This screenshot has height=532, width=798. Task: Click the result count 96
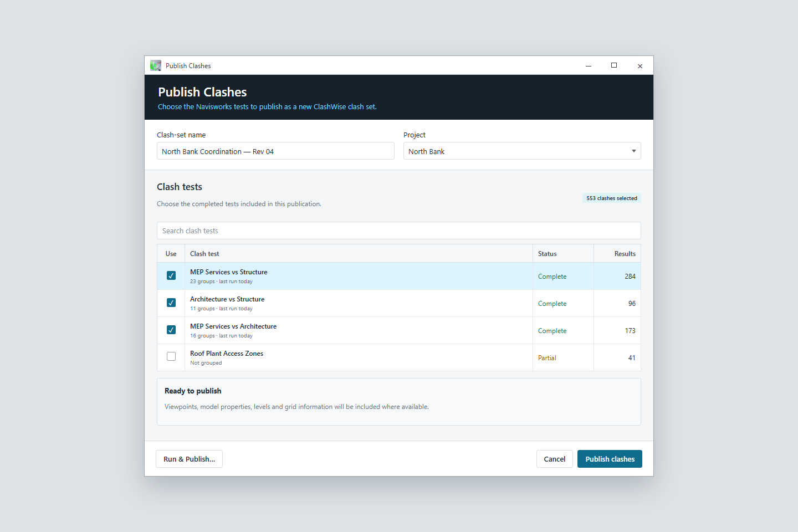pos(632,304)
